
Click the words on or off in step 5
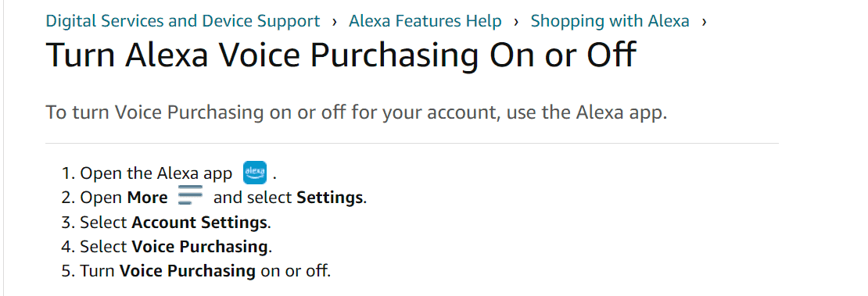coord(293,272)
